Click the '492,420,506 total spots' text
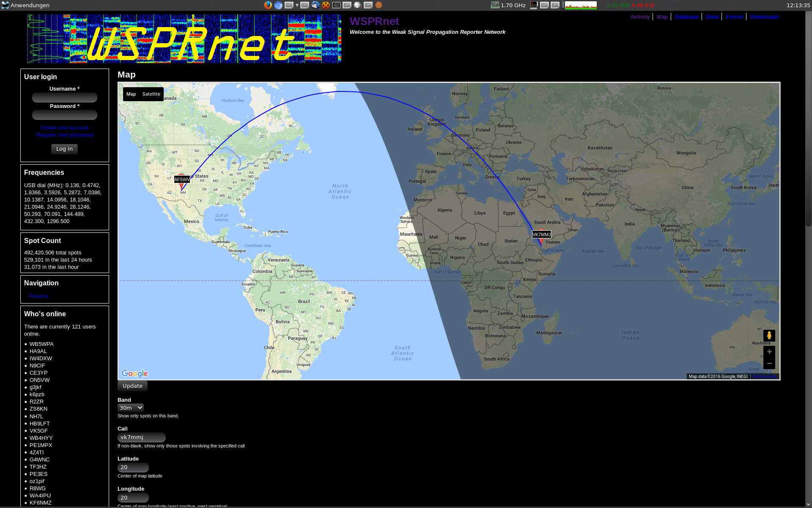Screen dimensions: 812x508 52,253
